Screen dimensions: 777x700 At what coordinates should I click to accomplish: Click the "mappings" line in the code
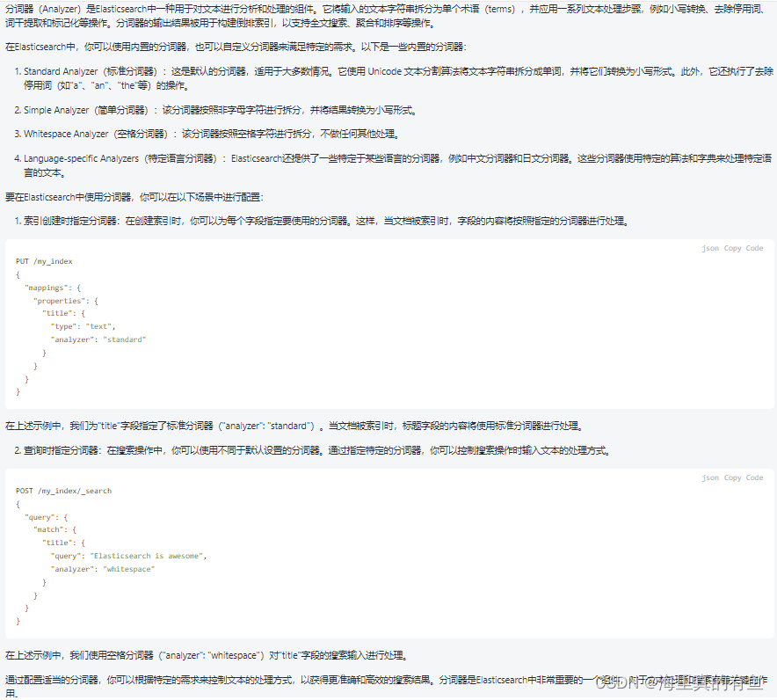(53, 288)
